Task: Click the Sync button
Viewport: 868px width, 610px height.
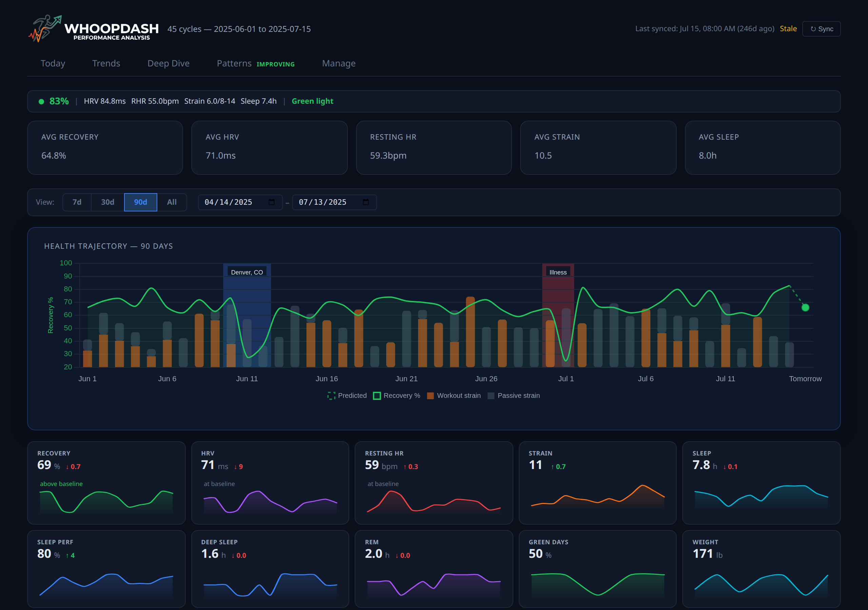Action: [821, 29]
